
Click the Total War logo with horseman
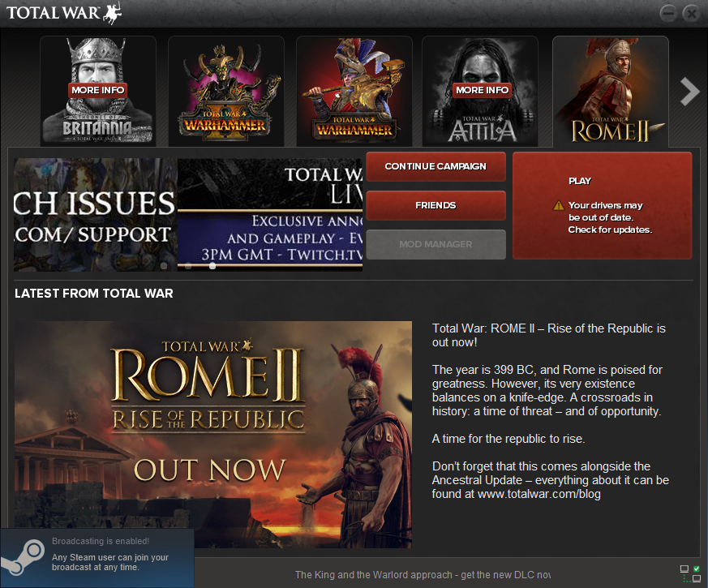[x=64, y=13]
